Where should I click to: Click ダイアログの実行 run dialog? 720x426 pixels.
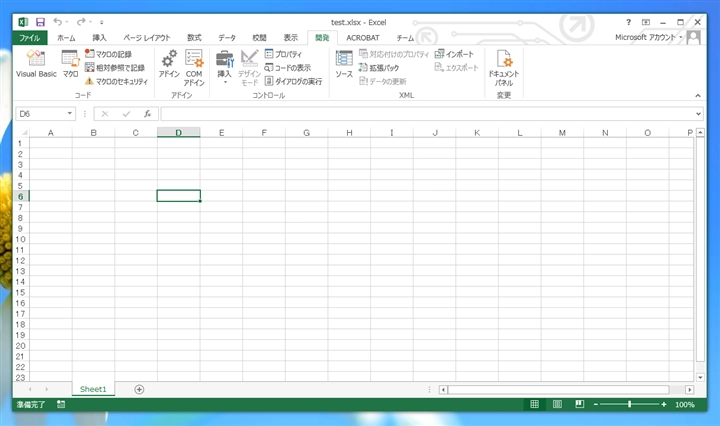coord(293,81)
